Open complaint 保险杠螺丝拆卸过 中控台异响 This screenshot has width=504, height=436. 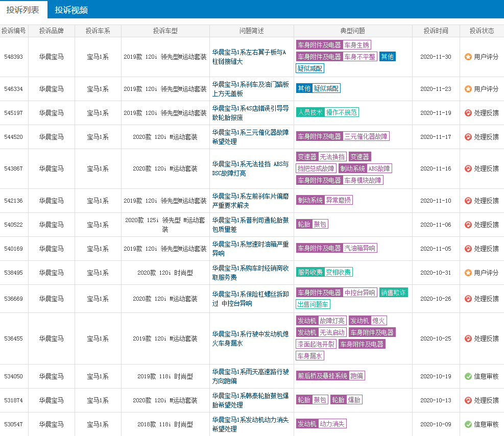(251, 299)
